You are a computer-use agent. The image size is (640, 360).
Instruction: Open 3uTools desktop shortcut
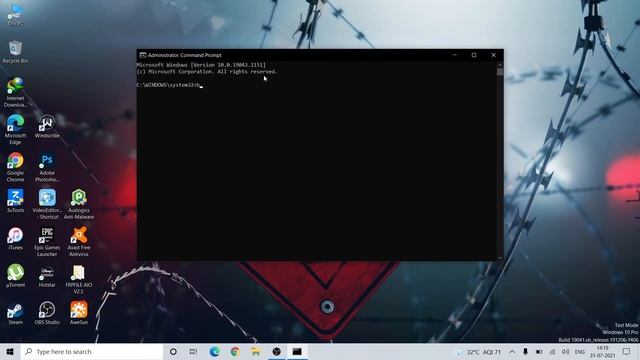pos(16,201)
